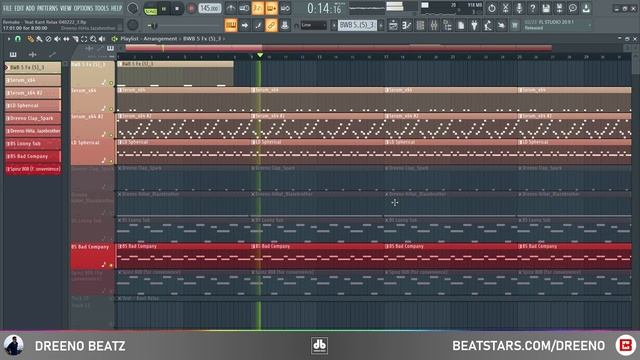Click the render audio export icon
This screenshot has width=640, height=360.
point(559,8)
